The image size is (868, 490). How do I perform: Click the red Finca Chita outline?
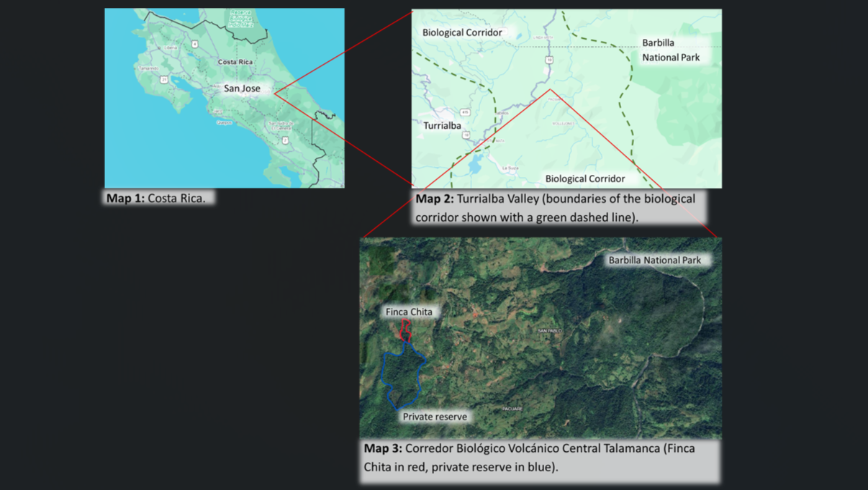405,330
